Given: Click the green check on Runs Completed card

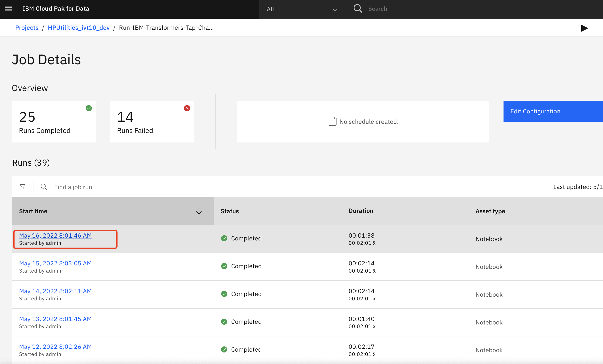Looking at the screenshot, I should pyautogui.click(x=89, y=108).
